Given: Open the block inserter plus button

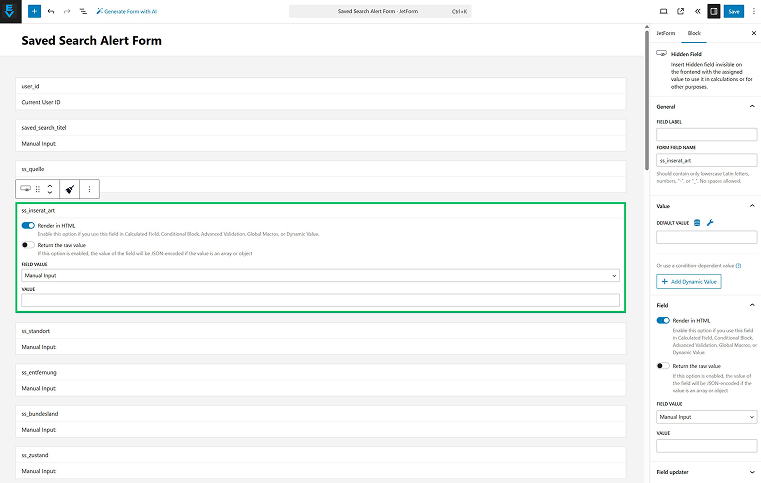Looking at the screenshot, I should point(34,11).
